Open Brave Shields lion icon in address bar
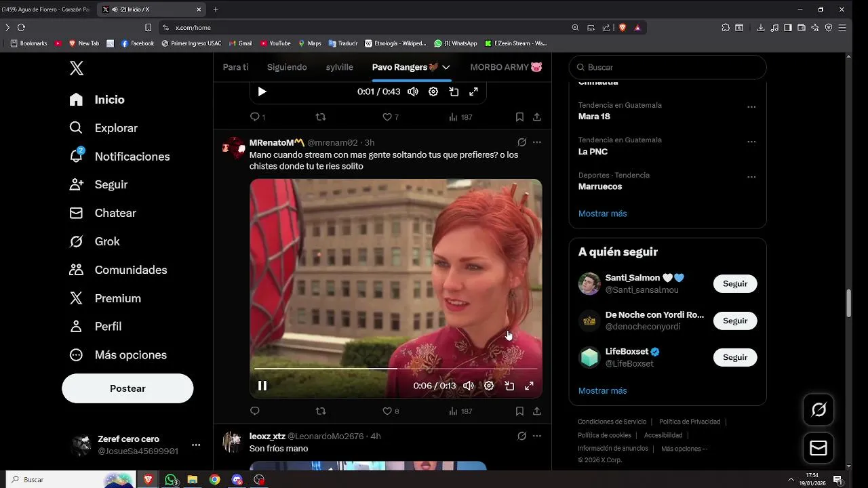The image size is (868, 488). (623, 27)
